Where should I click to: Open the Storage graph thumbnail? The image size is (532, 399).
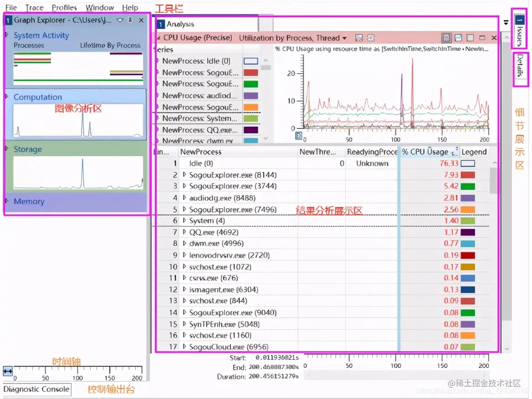pos(78,172)
